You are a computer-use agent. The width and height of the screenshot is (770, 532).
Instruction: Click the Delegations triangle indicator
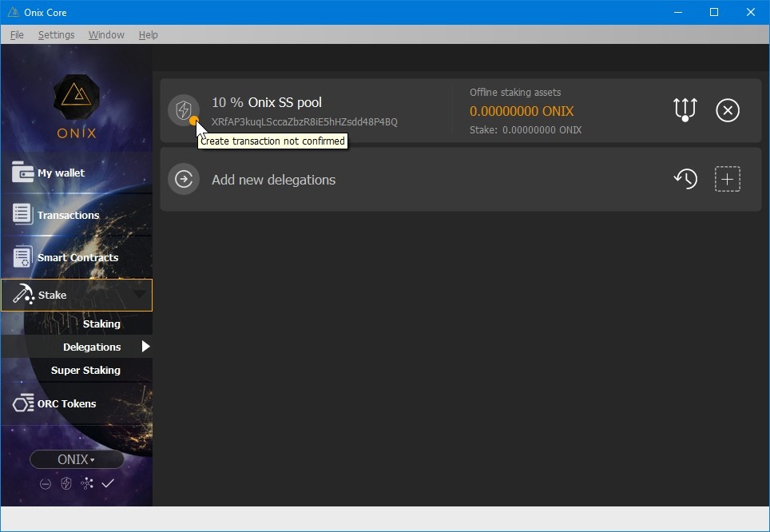point(146,347)
